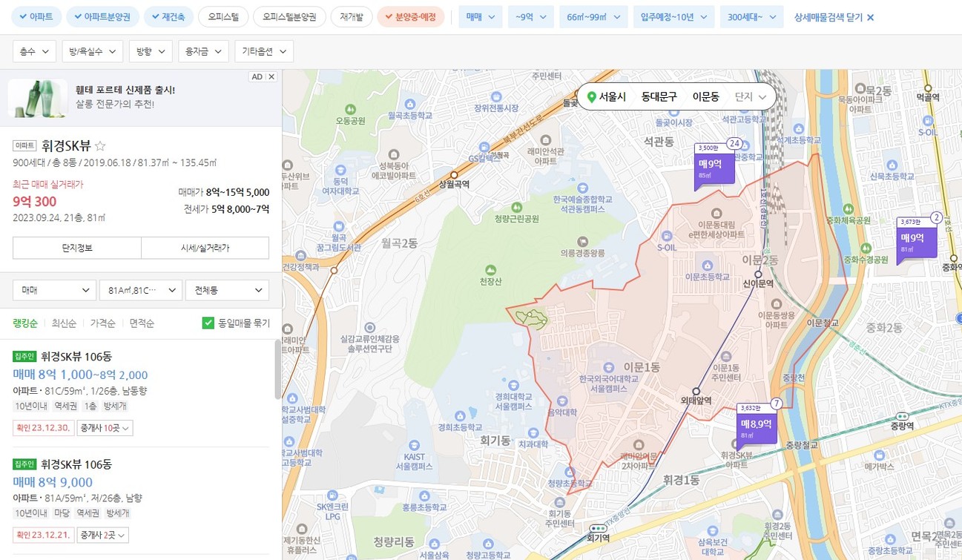Viewport: 962px width, 560px height.
Task: Open the ~9억 price dropdown
Action: [x=531, y=16]
